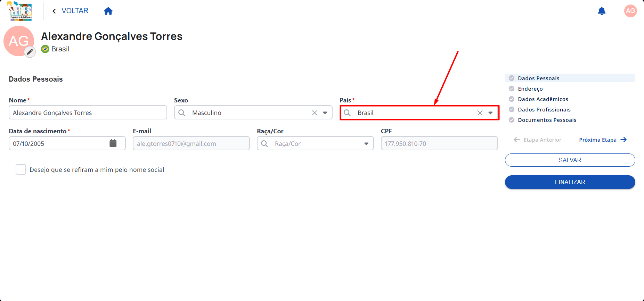The height and width of the screenshot is (301, 644).
Task: Go to the Dados Acadêmicos step
Action: [543, 99]
